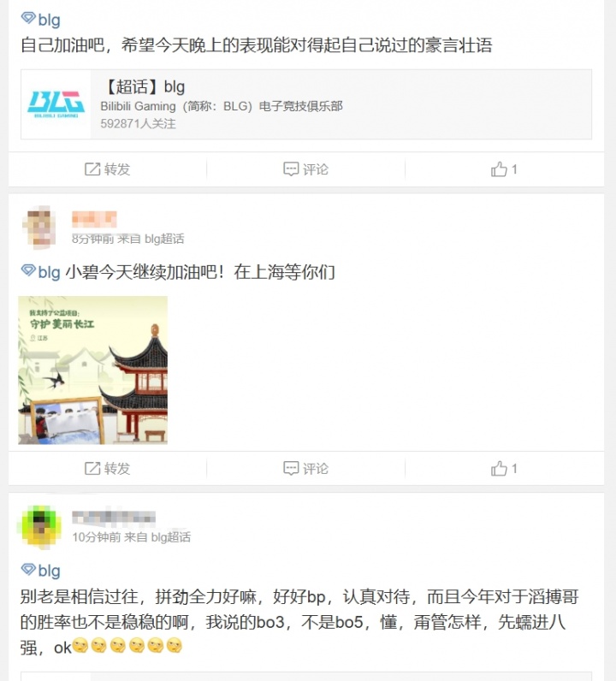Image resolution: width=616 pixels, height=681 pixels.
Task: Open the blurred username above 10分钟前
Action: click(x=114, y=517)
